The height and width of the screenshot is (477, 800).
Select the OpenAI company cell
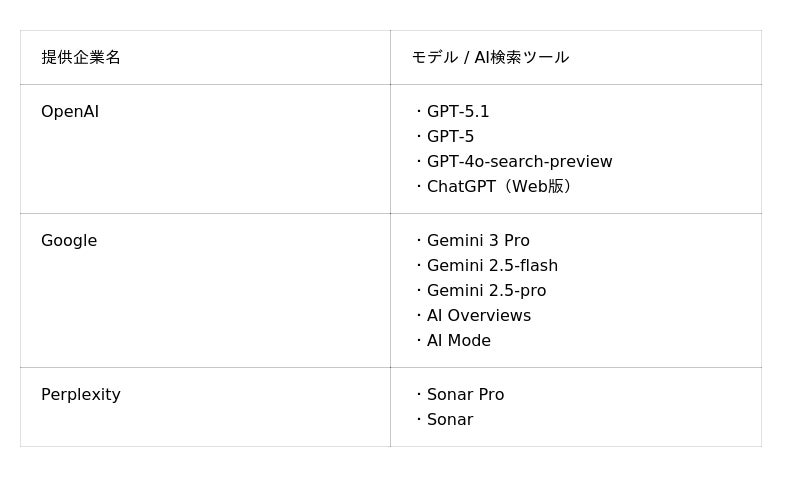(x=70, y=112)
